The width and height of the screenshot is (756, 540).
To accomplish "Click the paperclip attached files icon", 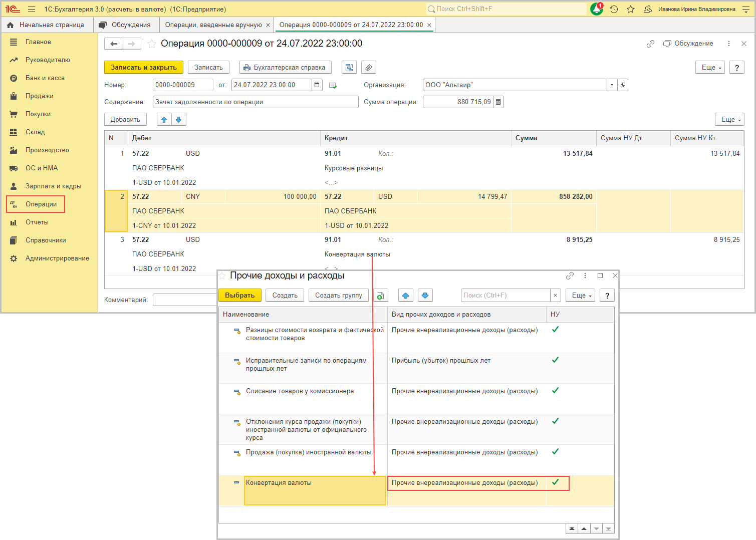I will click(369, 68).
